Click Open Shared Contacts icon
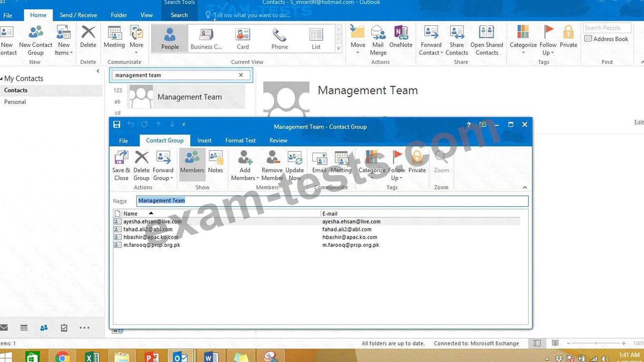 click(x=487, y=40)
